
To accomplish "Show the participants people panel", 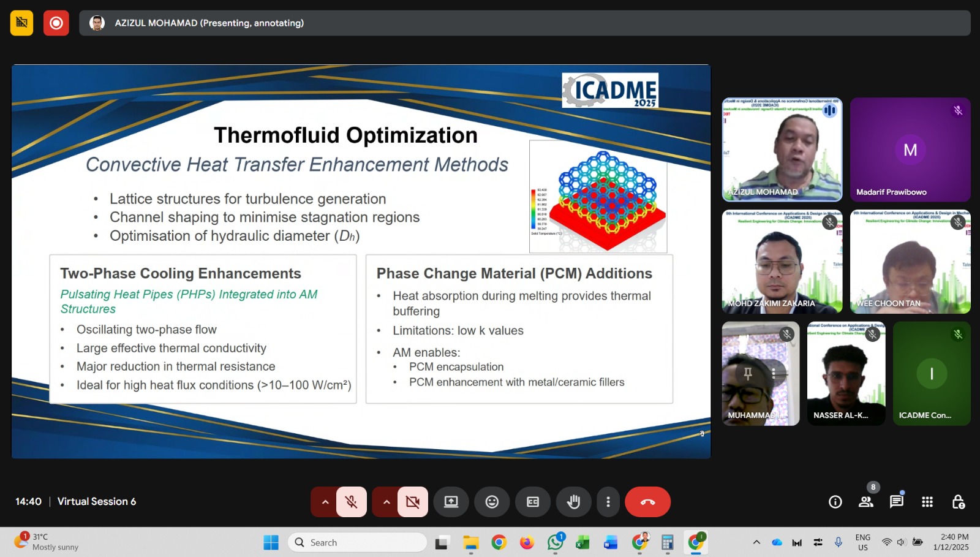I will coord(865,502).
